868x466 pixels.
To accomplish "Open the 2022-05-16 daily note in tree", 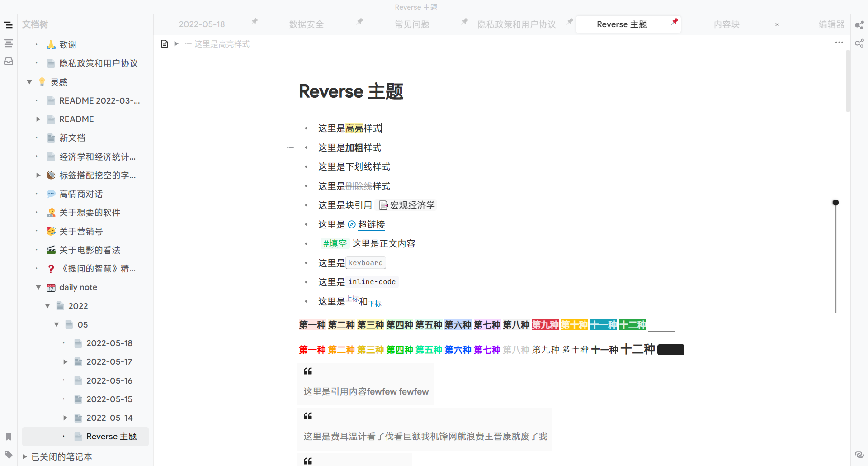I will 109,381.
